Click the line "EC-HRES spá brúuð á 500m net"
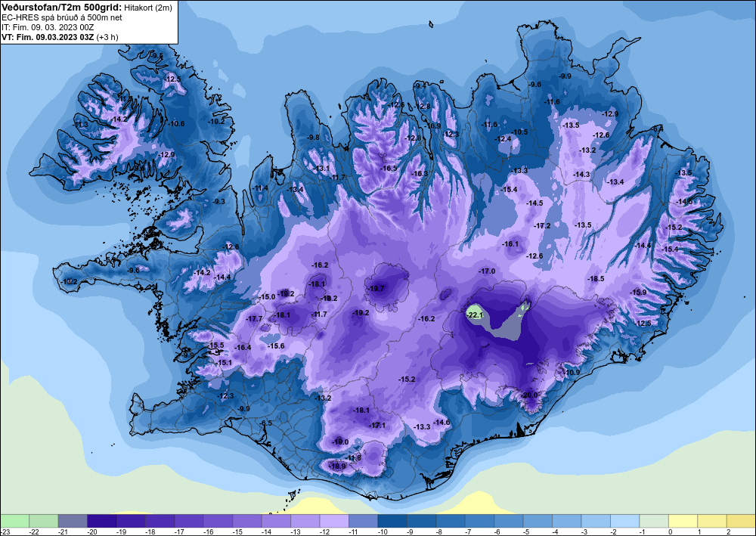 [x=62, y=18]
